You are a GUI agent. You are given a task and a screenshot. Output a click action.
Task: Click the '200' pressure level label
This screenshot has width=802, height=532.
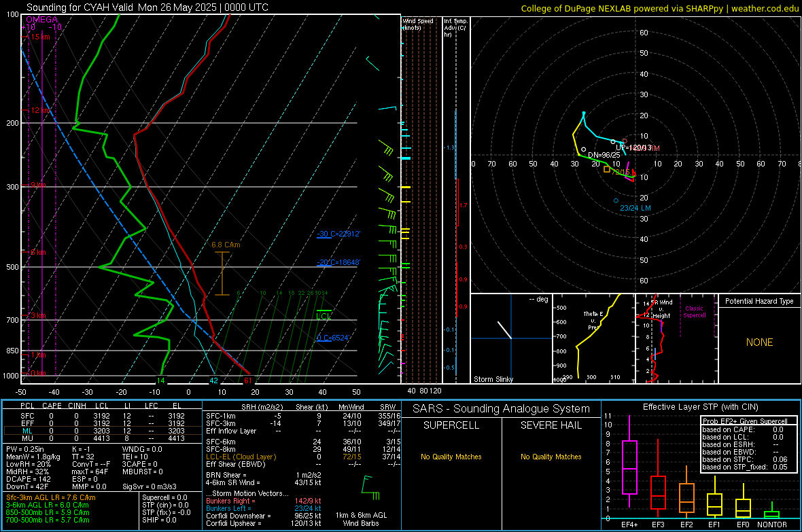[12, 123]
